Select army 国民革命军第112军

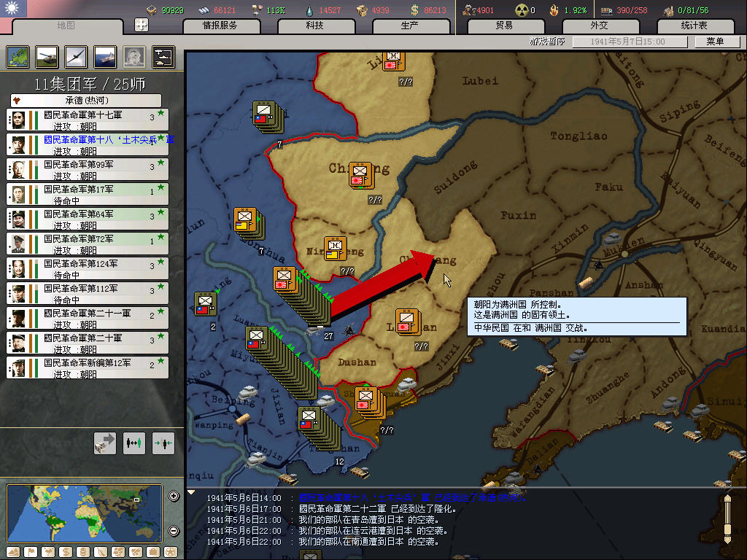pos(88,293)
